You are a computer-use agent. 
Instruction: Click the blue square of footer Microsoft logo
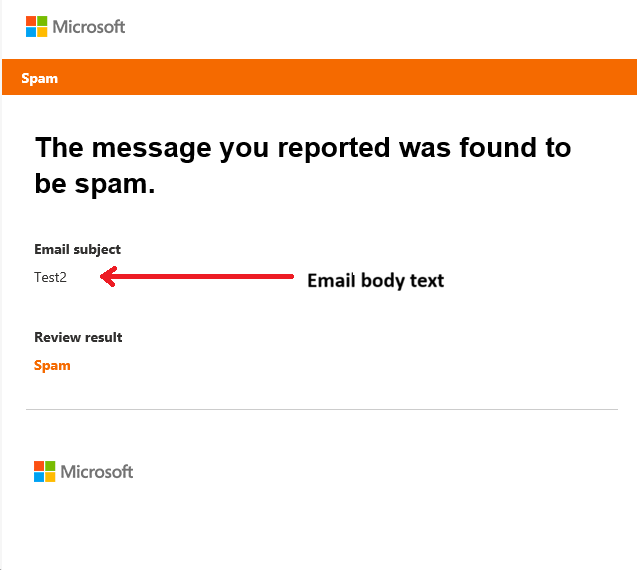[x=39, y=477]
